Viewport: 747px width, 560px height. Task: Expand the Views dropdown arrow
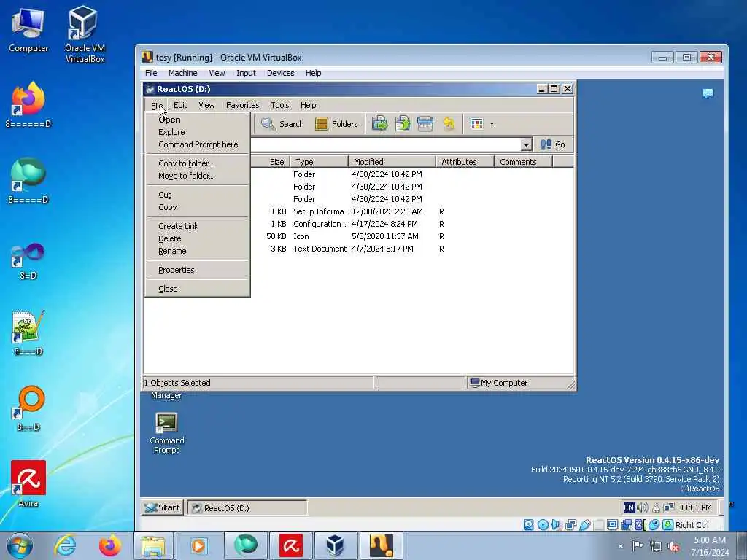pos(492,124)
